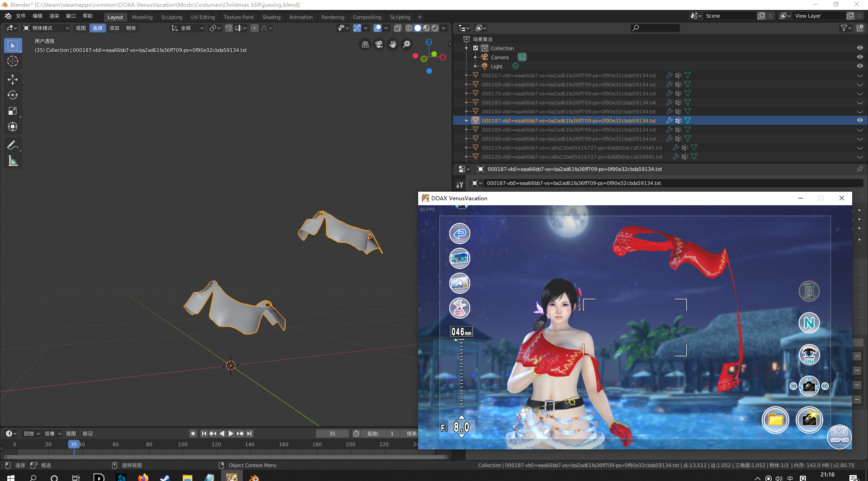
Task: Pick the Rotate tool
Action: (13, 95)
